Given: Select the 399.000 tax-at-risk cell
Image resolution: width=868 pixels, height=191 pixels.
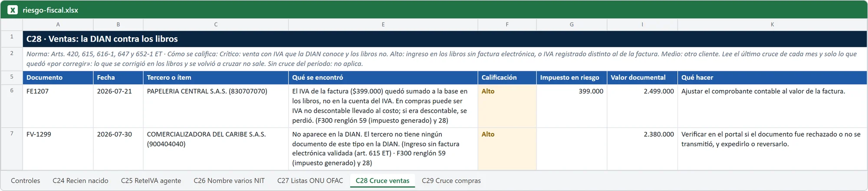Looking at the screenshot, I should pyautogui.click(x=572, y=105).
